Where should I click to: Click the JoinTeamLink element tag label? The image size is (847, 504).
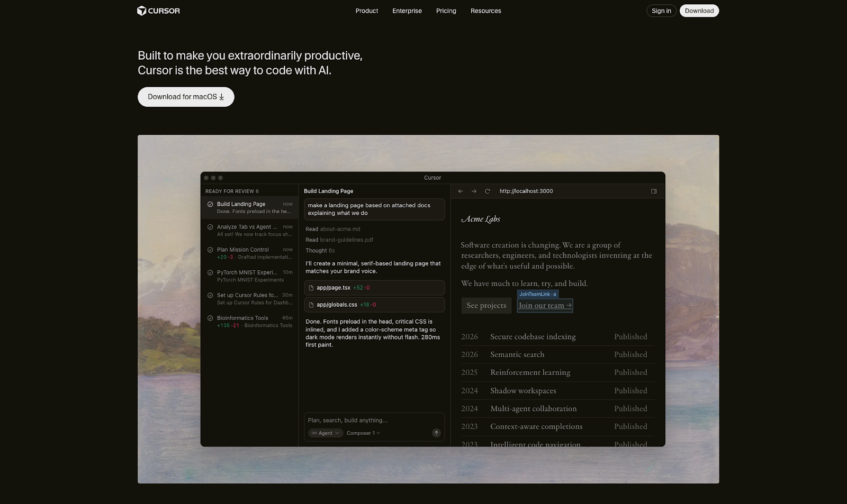[x=537, y=294]
